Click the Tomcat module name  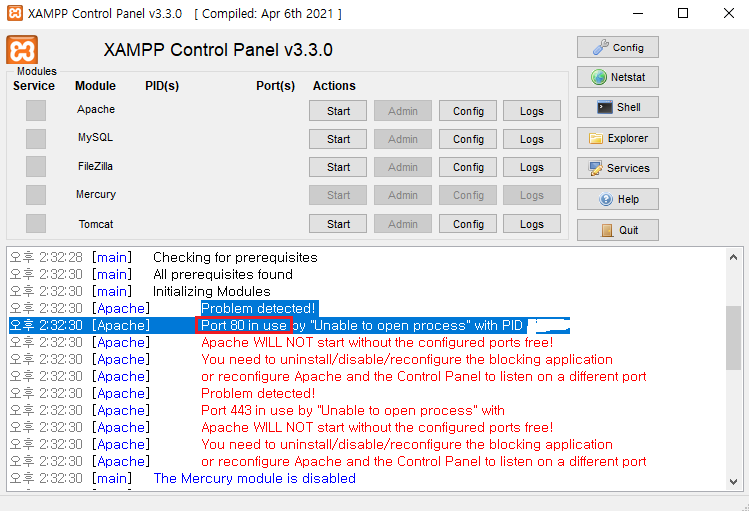pyautogui.click(x=96, y=224)
